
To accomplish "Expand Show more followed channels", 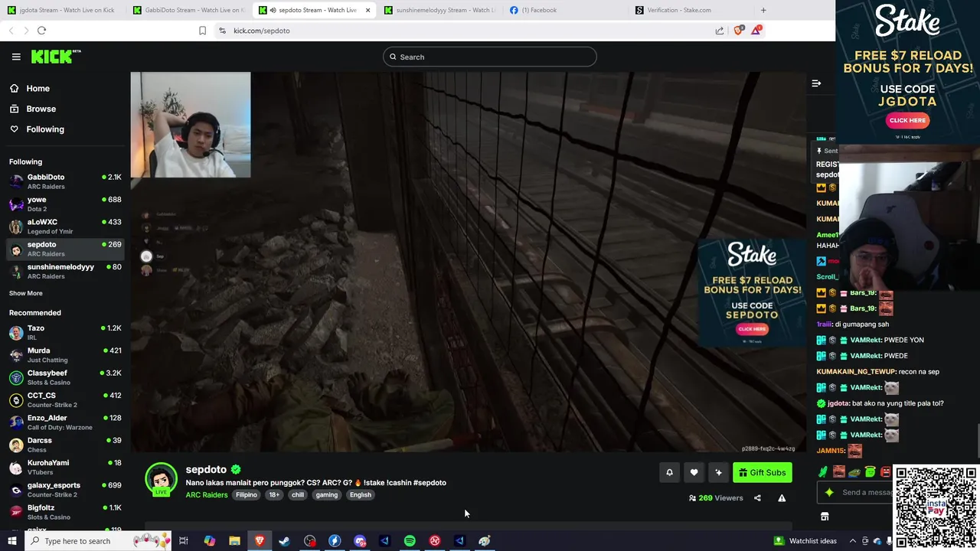I will 26,293.
